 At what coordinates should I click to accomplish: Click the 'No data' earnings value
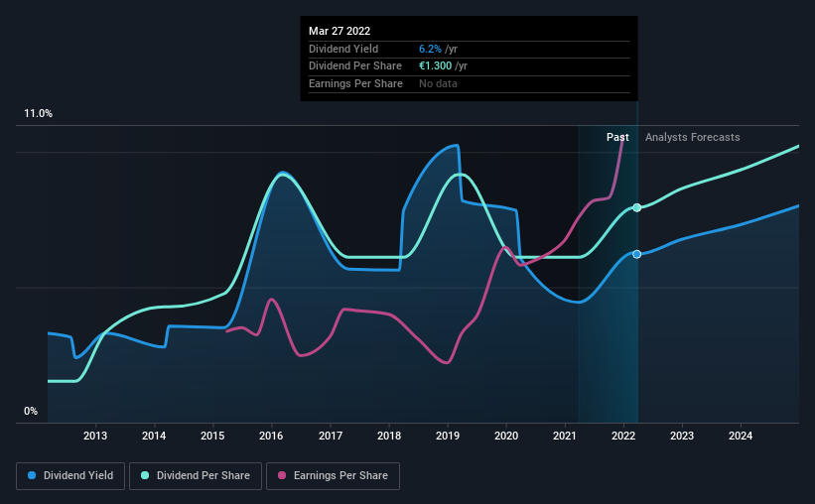pos(438,83)
